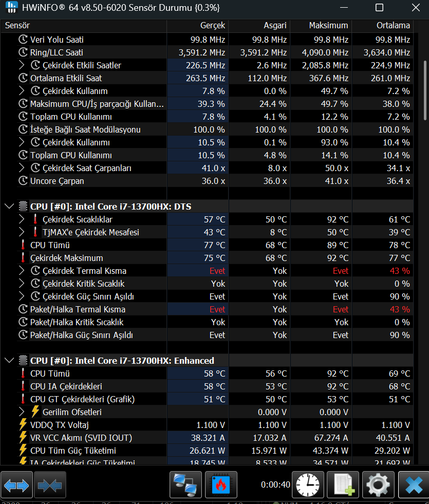The width and height of the screenshot is (429, 504).
Task: Expand Çekirdek Etkili Saatler row
Action: [22, 65]
